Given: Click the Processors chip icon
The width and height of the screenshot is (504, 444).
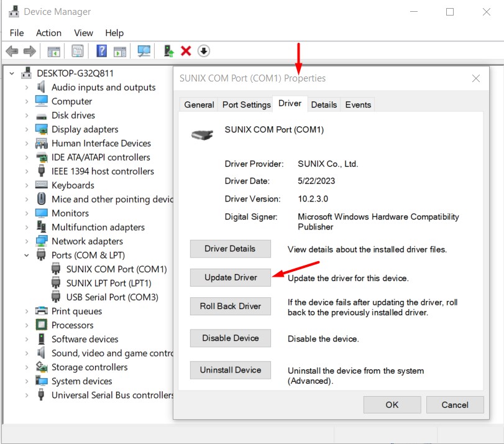Looking at the screenshot, I should [42, 325].
